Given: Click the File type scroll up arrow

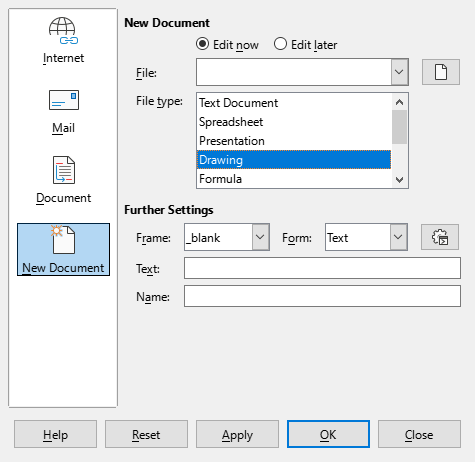Looking at the screenshot, I should click(x=399, y=102).
